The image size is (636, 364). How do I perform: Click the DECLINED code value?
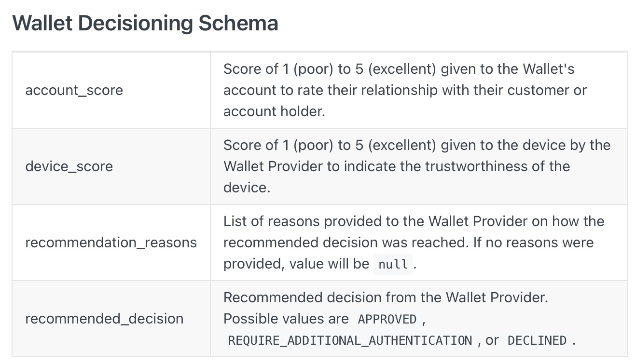(537, 340)
